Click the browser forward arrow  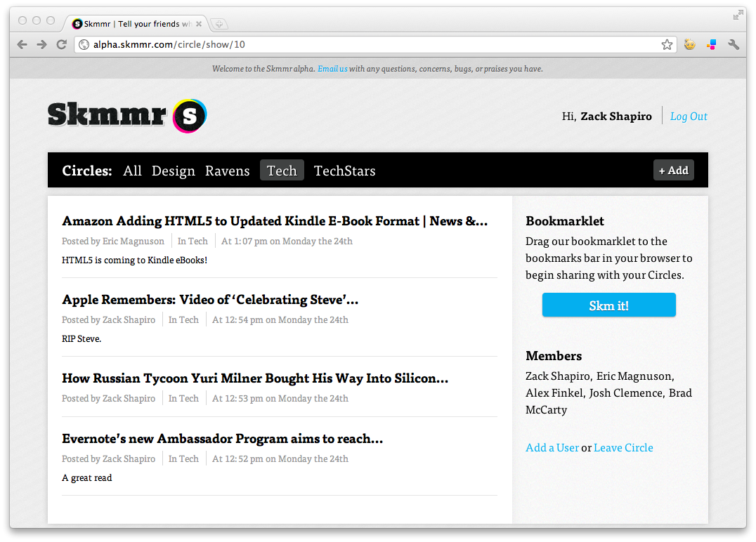pyautogui.click(x=42, y=45)
